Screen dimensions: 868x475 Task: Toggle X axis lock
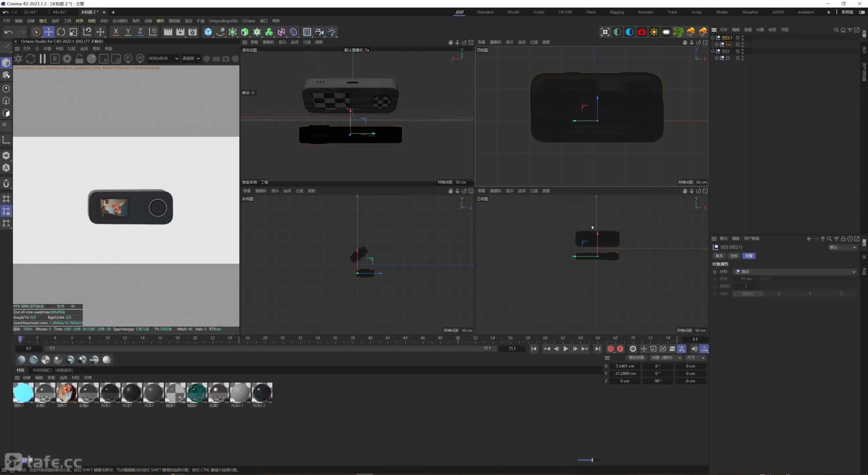(116, 32)
